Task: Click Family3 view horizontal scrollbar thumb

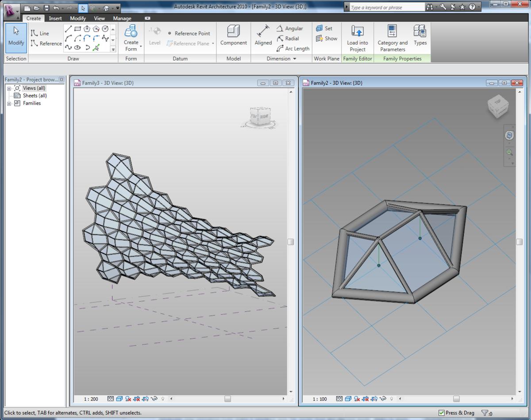Action: [x=227, y=399]
